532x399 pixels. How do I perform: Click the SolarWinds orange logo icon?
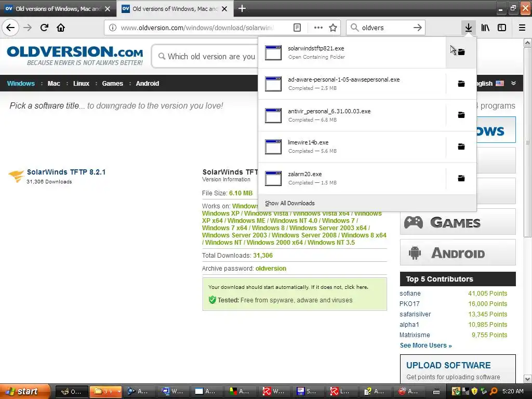[16, 176]
